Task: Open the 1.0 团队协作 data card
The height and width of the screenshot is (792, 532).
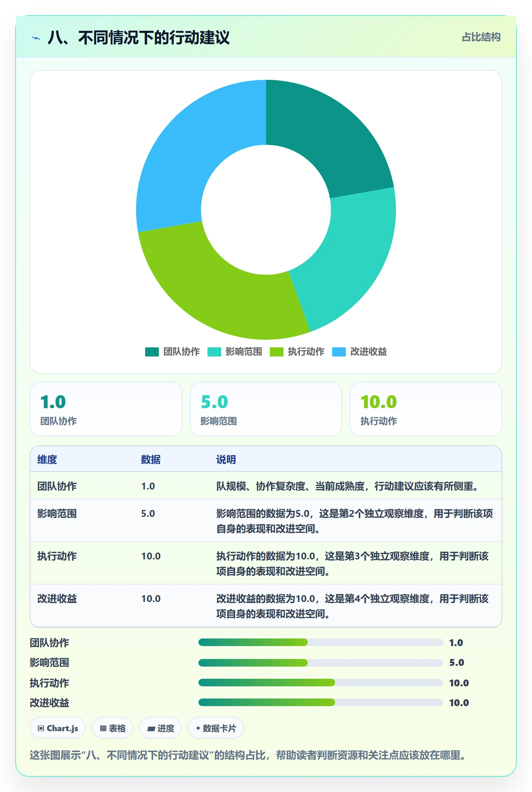Action: click(106, 409)
